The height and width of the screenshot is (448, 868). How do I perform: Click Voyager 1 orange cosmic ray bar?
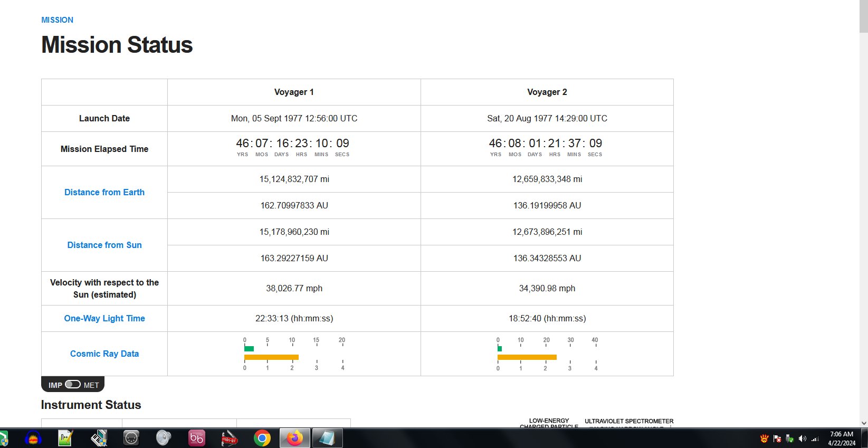tap(271, 357)
